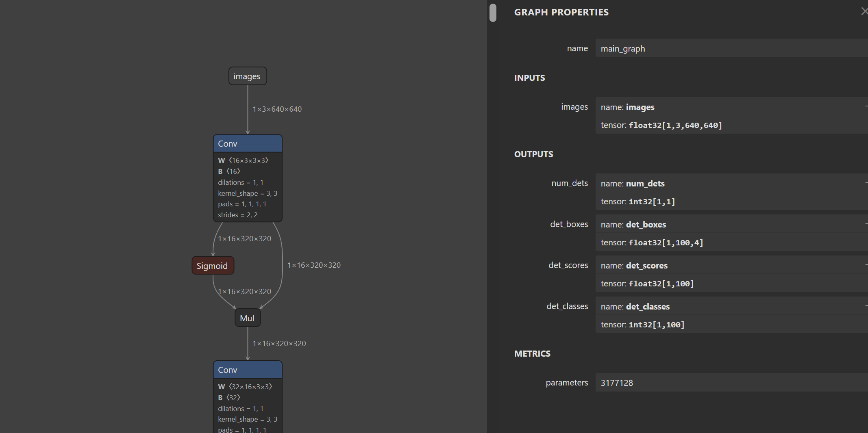Click the METRICS section heading
The width and height of the screenshot is (868, 433).
click(532, 353)
